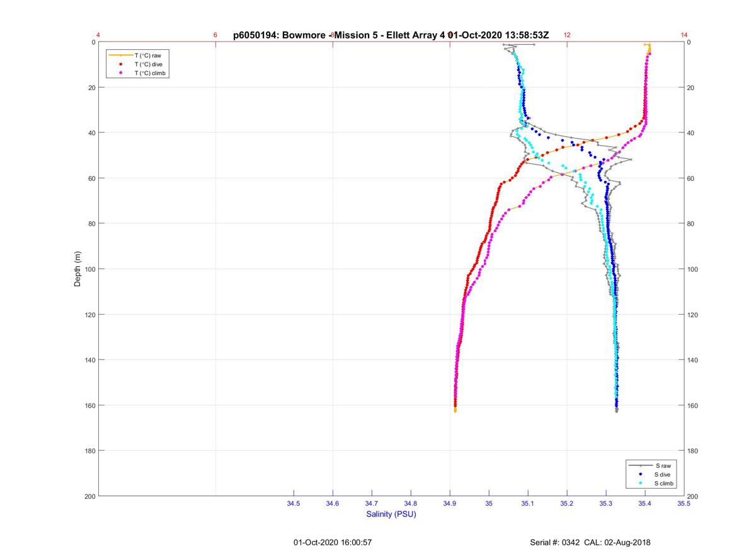Image resolution: width=756 pixels, height=558 pixels.
Task: Click left depth axis tick label 120
Action: pyautogui.click(x=89, y=315)
